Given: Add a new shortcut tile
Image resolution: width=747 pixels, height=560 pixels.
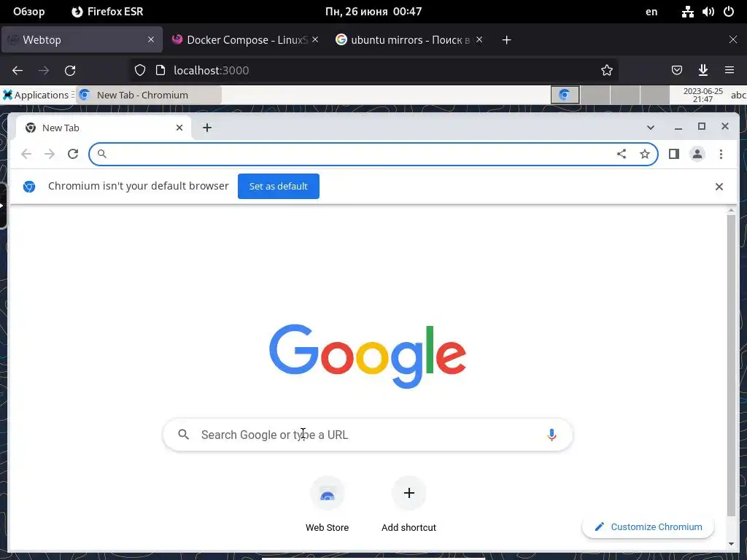Looking at the screenshot, I should coord(409,505).
